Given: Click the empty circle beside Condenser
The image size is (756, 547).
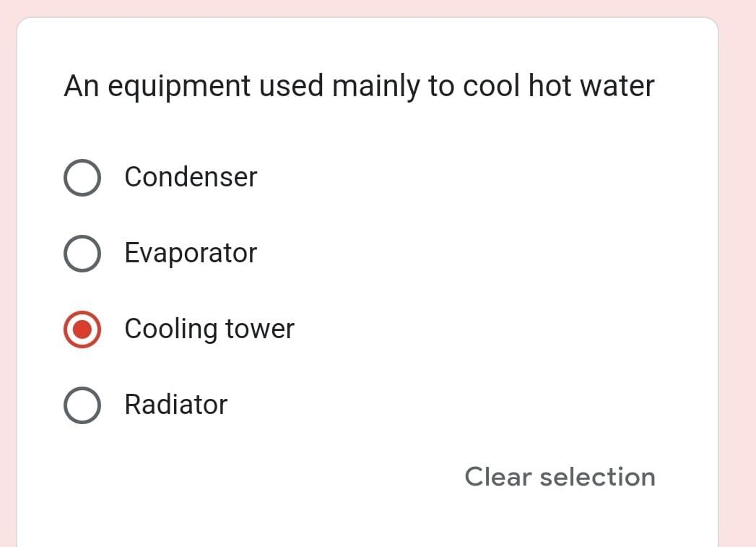Looking at the screenshot, I should click(x=82, y=177).
